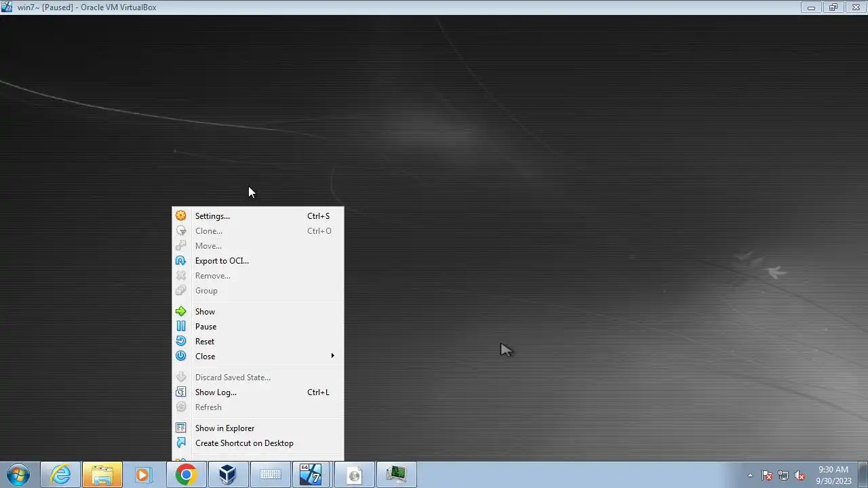Click the Show Log clock icon
Image resolution: width=868 pixels, height=488 pixels.
pos(181,392)
